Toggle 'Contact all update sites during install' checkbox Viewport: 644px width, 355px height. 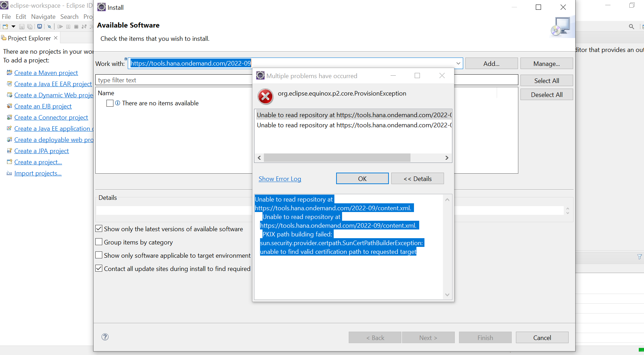coord(99,269)
